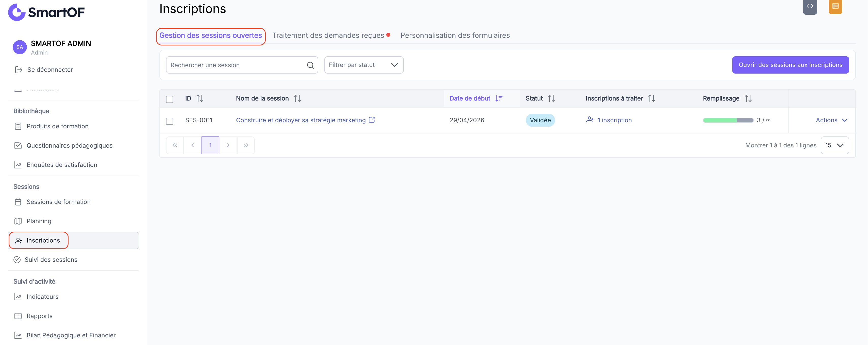Click the Sessions de formation calendar icon

18,202
